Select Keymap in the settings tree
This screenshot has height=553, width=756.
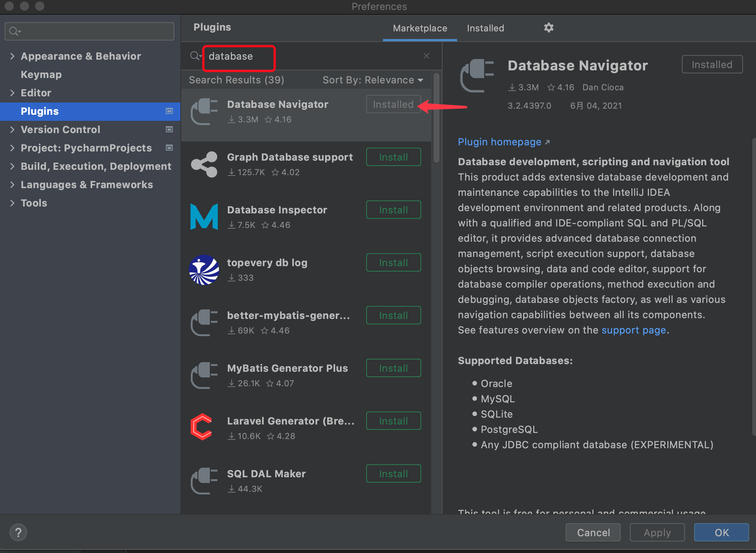tap(41, 74)
